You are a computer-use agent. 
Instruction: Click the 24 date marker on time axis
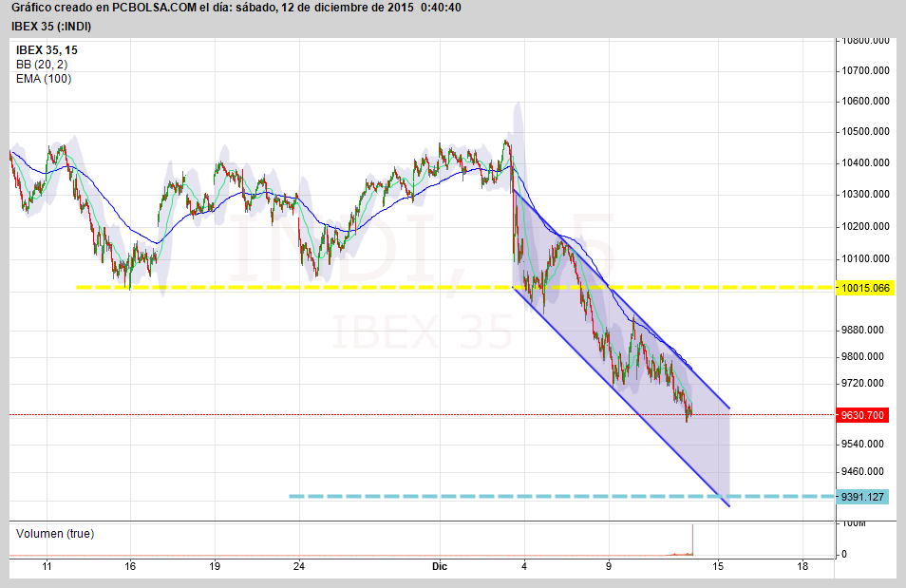coord(299,566)
